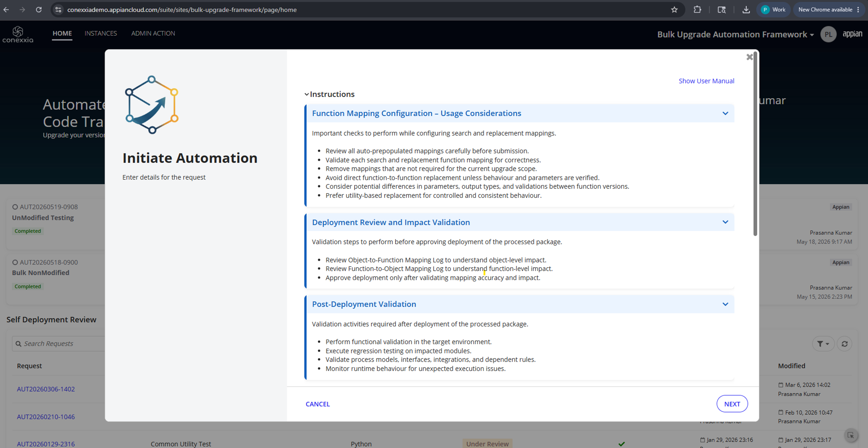868x448 pixels.
Task: Close the Initiate Automation dialog
Action: [749, 57]
